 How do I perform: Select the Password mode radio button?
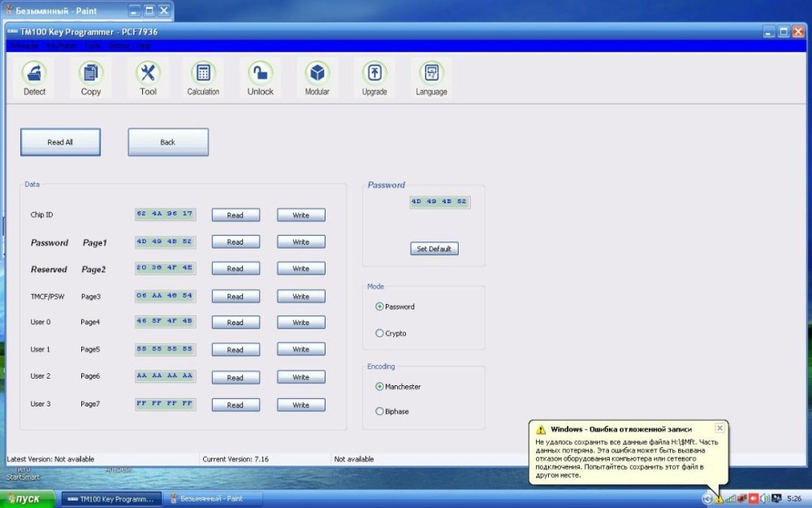click(x=379, y=306)
